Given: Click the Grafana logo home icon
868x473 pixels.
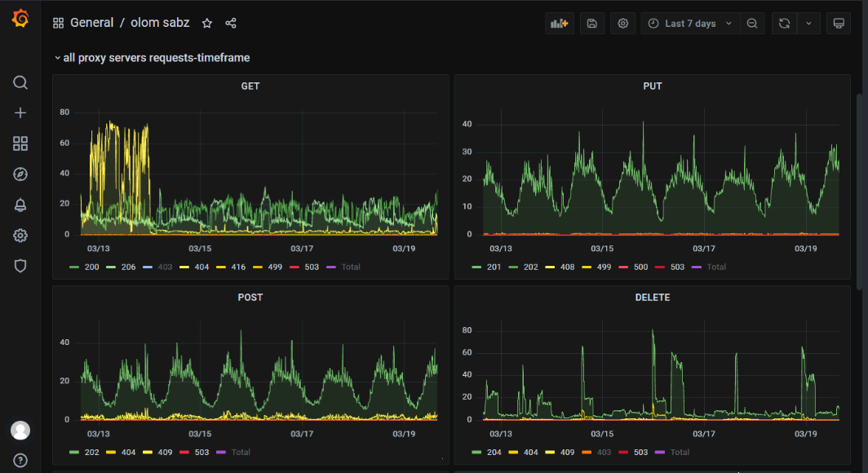Looking at the screenshot, I should pos(20,20).
